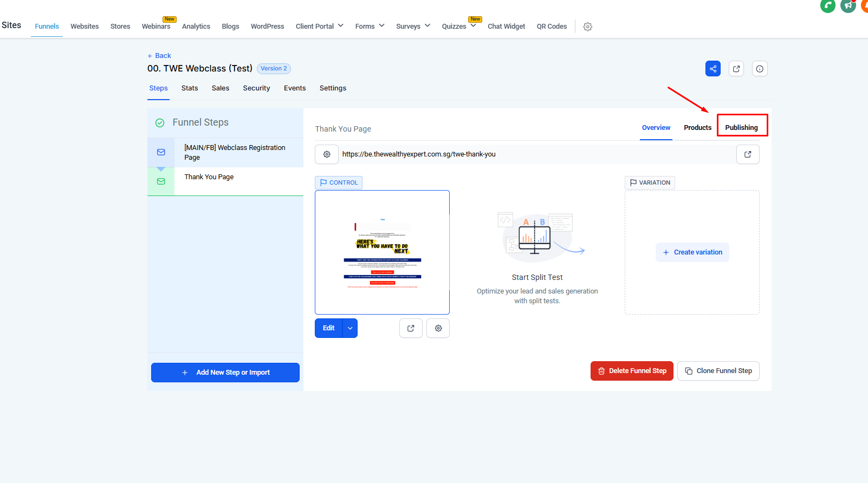Open the URL path settings gear

point(327,154)
